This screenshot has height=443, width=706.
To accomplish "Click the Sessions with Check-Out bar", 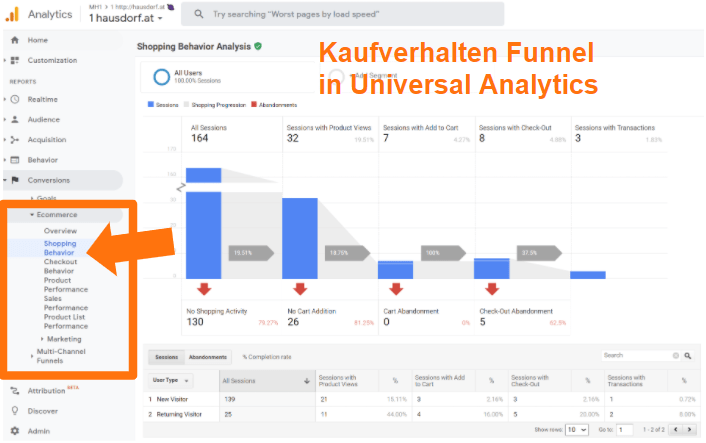I will (x=492, y=269).
